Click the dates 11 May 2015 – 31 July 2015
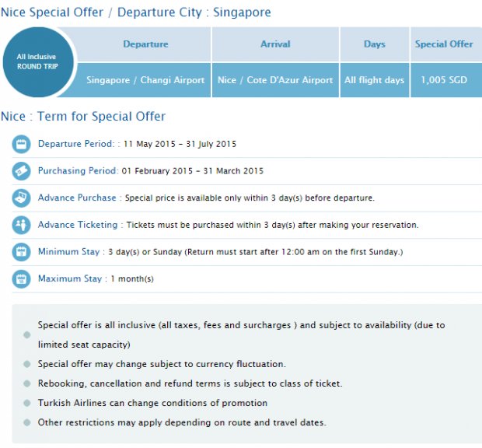Viewport: 482px width, 448px height. coord(180,144)
